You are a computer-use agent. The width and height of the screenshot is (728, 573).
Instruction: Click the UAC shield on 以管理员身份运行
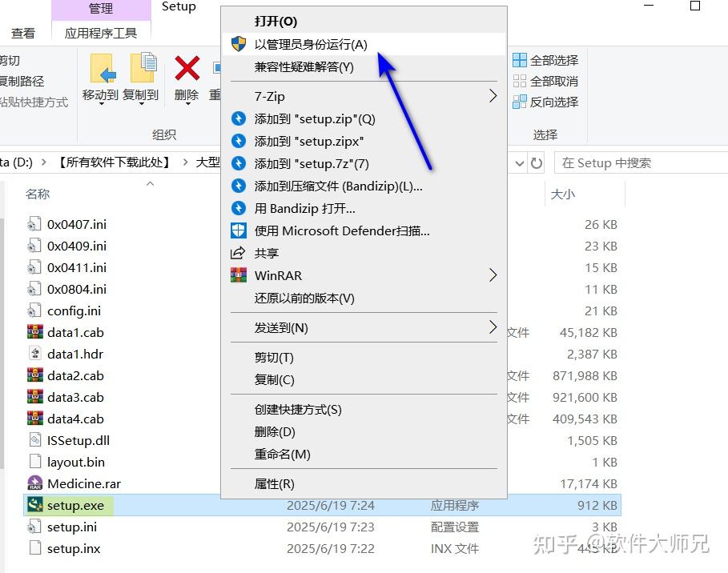tap(238, 44)
